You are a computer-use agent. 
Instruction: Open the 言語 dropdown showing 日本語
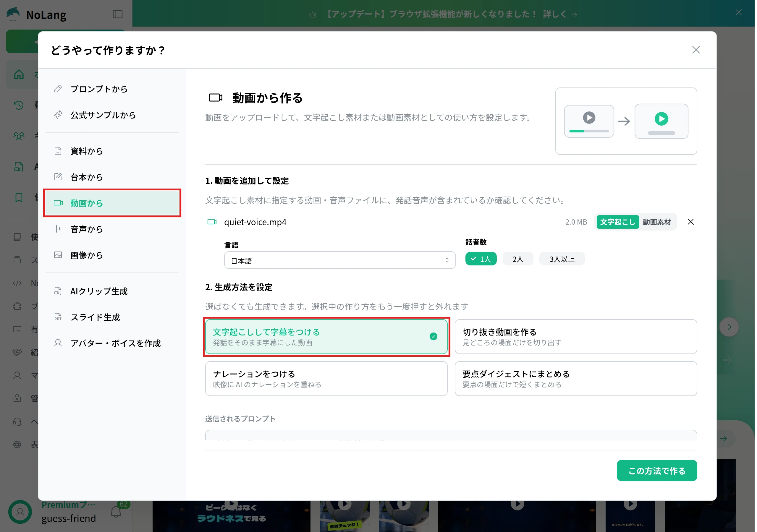(x=341, y=261)
